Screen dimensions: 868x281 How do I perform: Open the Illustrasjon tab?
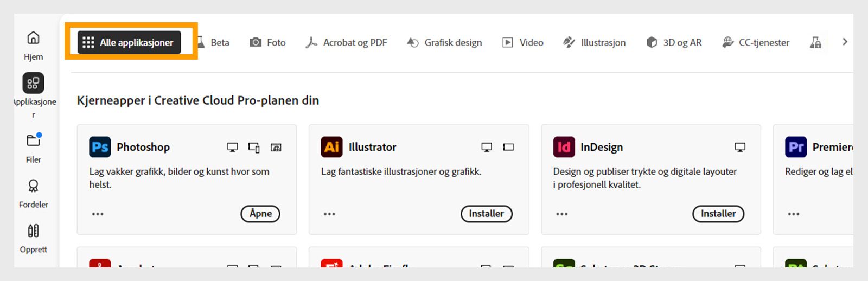[x=594, y=42]
